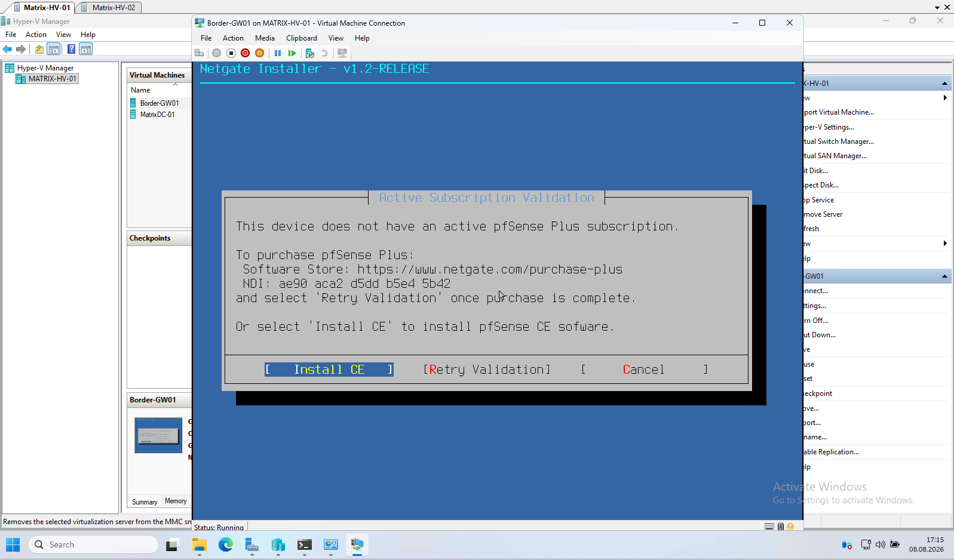954x560 pixels.
Task: Open the Hyper-V Manager Help menu
Action: pyautogui.click(x=88, y=35)
